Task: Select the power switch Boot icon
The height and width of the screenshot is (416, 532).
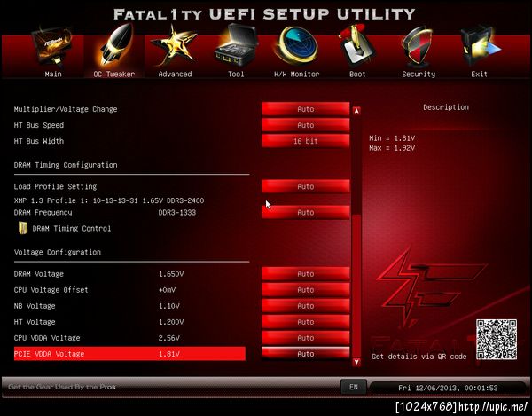Action: pos(356,46)
